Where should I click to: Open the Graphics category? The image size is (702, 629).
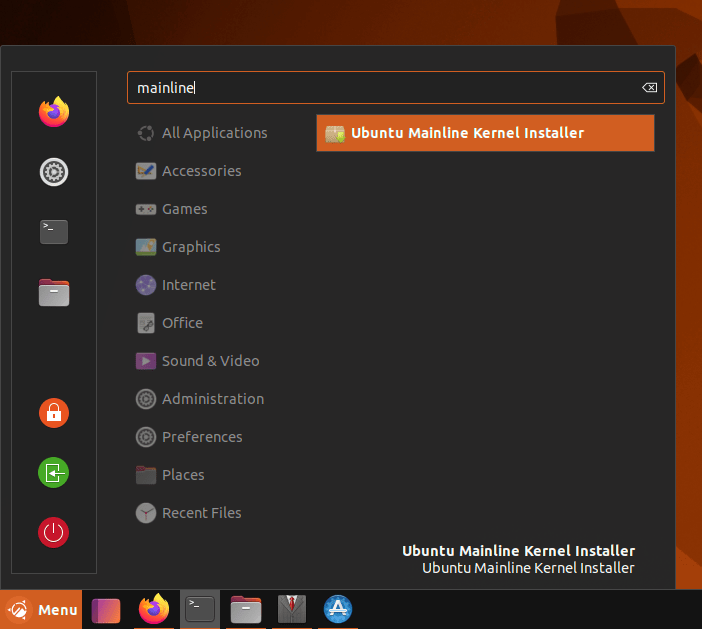pyautogui.click(x=191, y=247)
